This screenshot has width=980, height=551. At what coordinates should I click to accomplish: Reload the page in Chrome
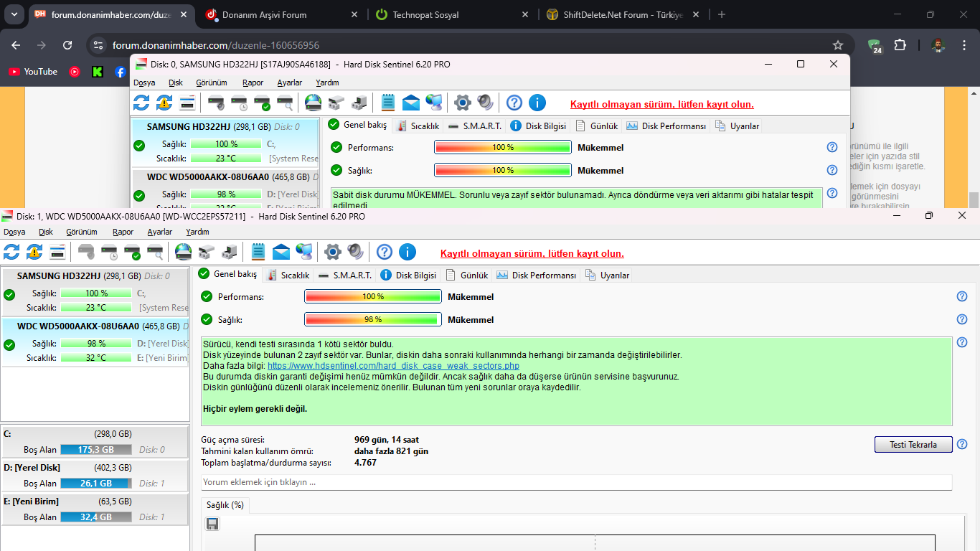pyautogui.click(x=67, y=45)
